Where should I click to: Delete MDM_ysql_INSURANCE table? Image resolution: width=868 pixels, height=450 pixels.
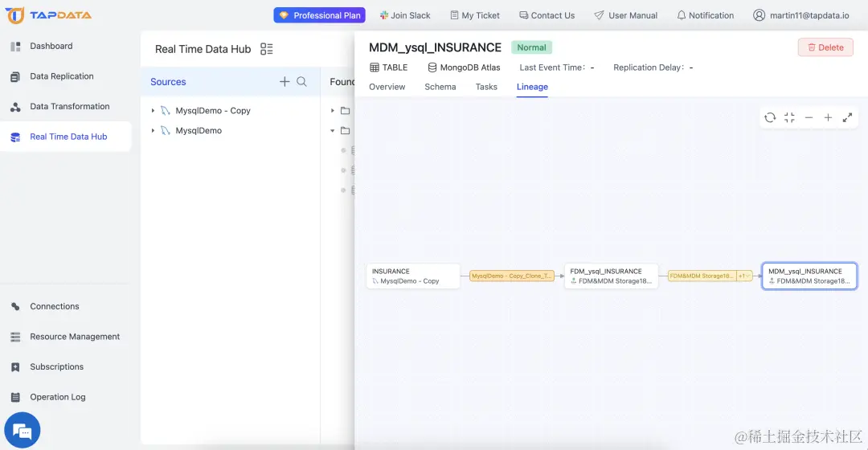point(825,47)
